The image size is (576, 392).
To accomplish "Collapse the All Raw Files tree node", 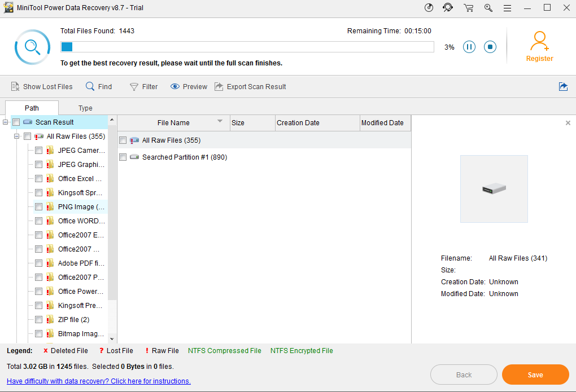I will (x=16, y=136).
